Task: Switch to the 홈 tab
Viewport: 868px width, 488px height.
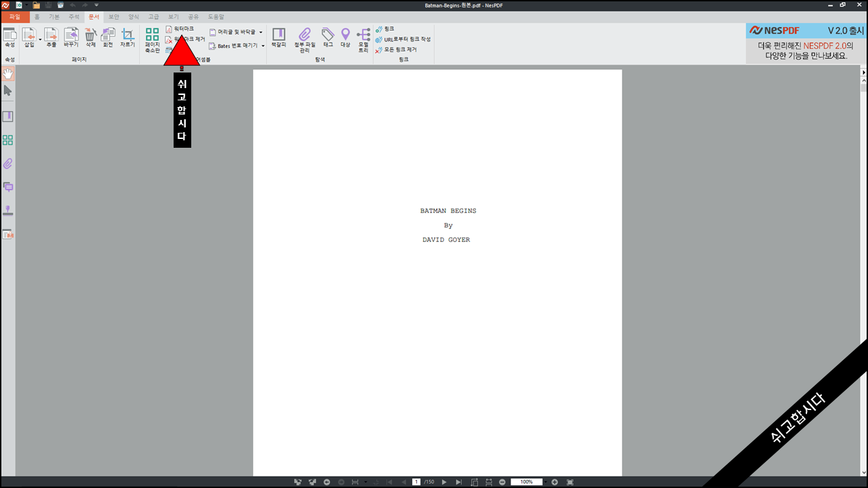Action: pos(37,16)
